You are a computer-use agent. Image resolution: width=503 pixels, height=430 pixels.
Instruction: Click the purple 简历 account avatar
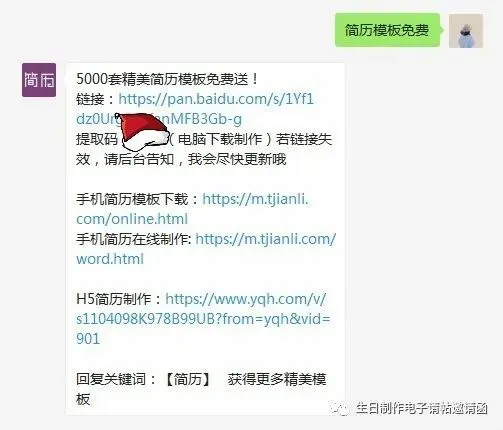click(39, 80)
